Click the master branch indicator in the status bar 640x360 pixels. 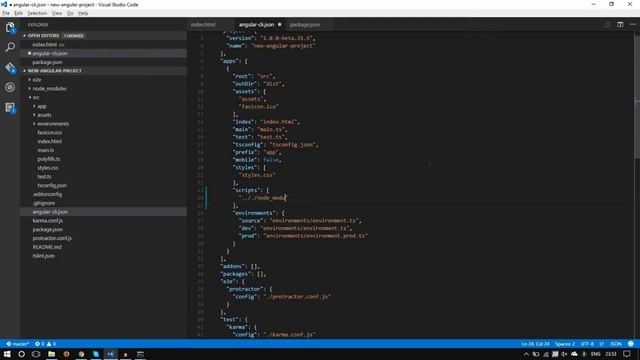pos(18,344)
